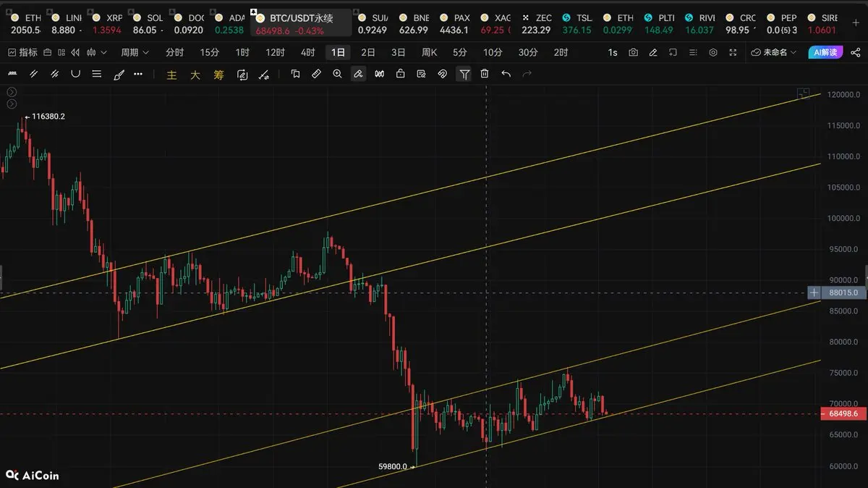Select the horizontal lines drawing tool
Image resolution: width=868 pixels, height=488 pixels.
(x=97, y=74)
